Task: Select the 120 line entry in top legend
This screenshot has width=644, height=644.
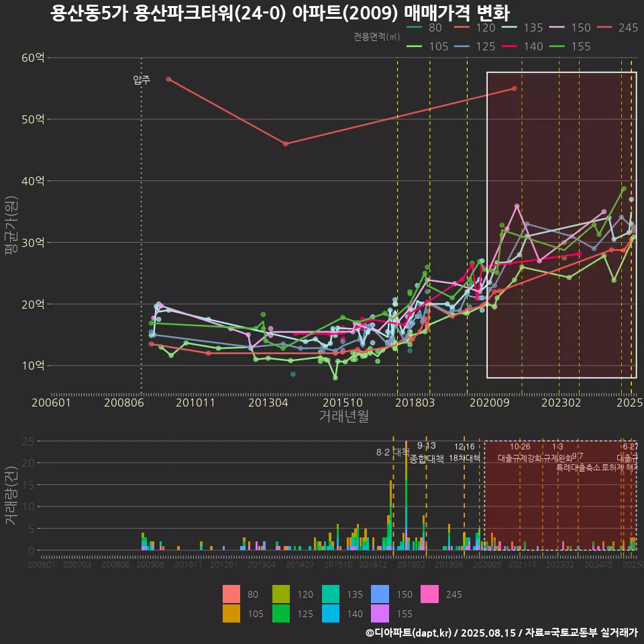Action: [x=475, y=28]
